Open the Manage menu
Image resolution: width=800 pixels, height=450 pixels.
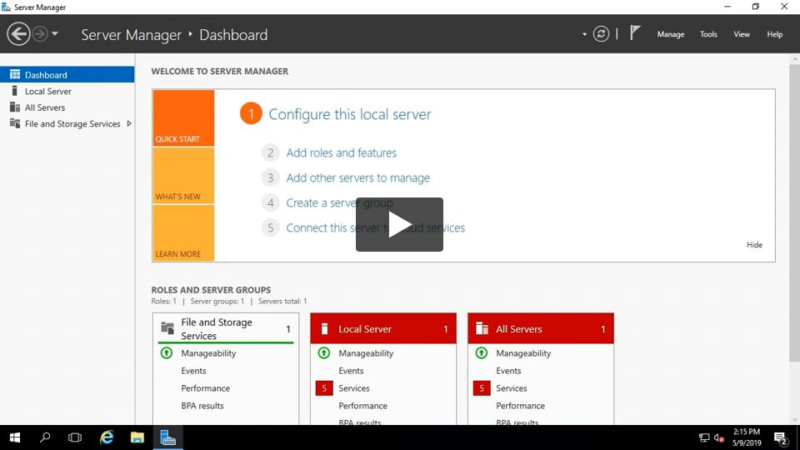pos(670,34)
